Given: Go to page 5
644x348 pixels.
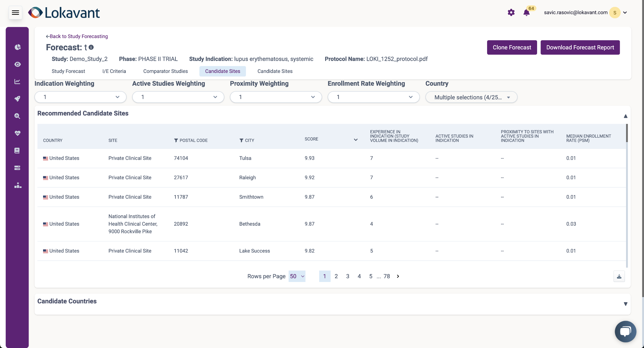Looking at the screenshot, I should tap(371, 276).
